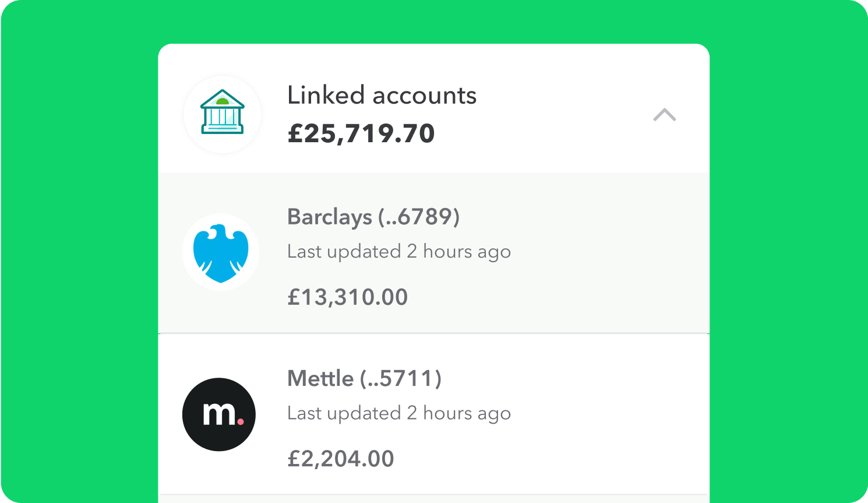This screenshot has width=868, height=503.
Task: Select the blue eagle emblem on Barclays row
Action: [x=221, y=251]
